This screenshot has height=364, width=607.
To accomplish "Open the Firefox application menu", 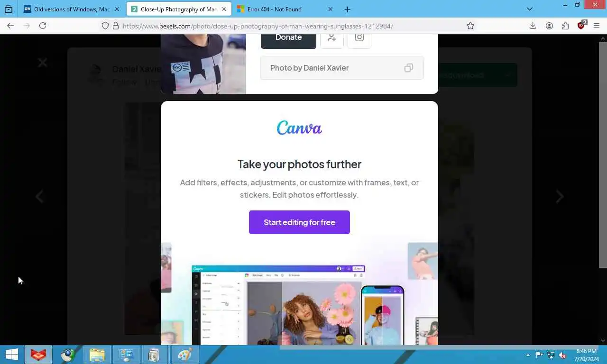I will tap(597, 26).
